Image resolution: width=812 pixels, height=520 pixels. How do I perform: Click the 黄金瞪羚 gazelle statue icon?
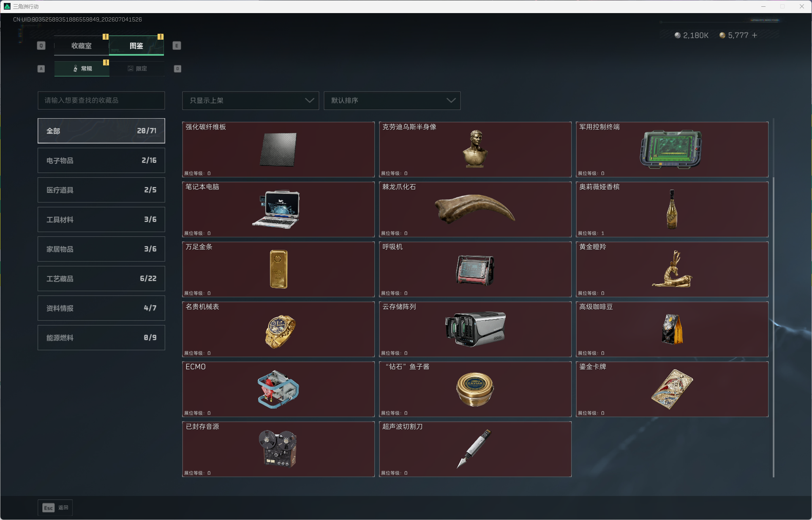click(x=672, y=269)
